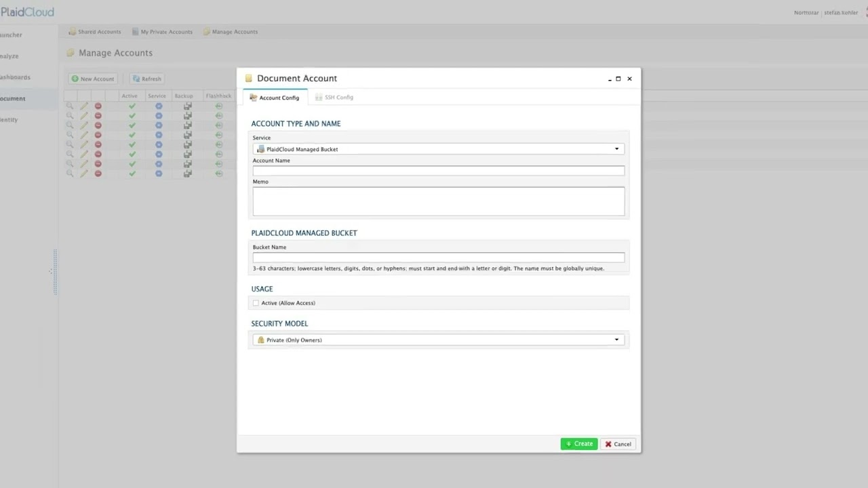The width and height of the screenshot is (868, 488).
Task: Click the magnifier icon in the top grid row
Action: (x=70, y=106)
